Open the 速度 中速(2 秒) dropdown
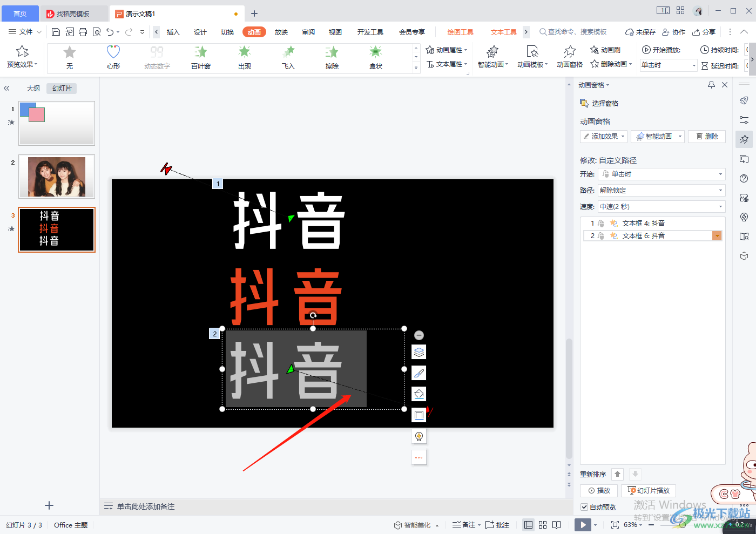 click(x=661, y=206)
